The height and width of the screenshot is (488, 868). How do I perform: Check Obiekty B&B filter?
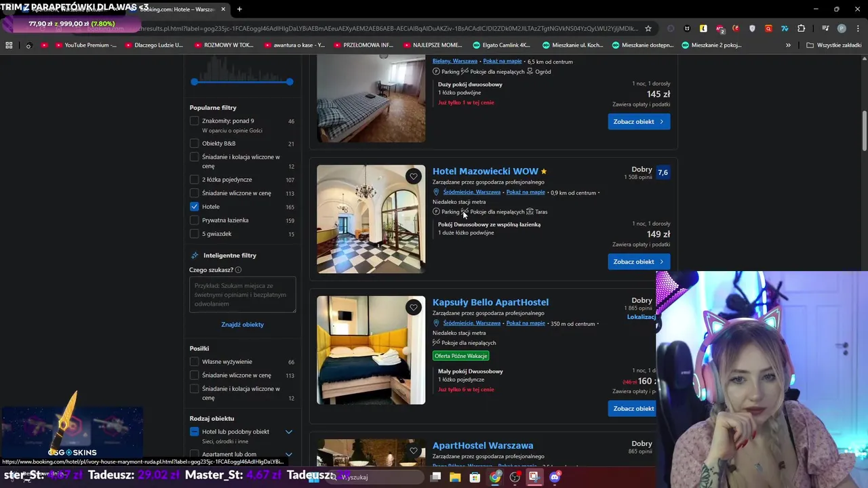(195, 143)
